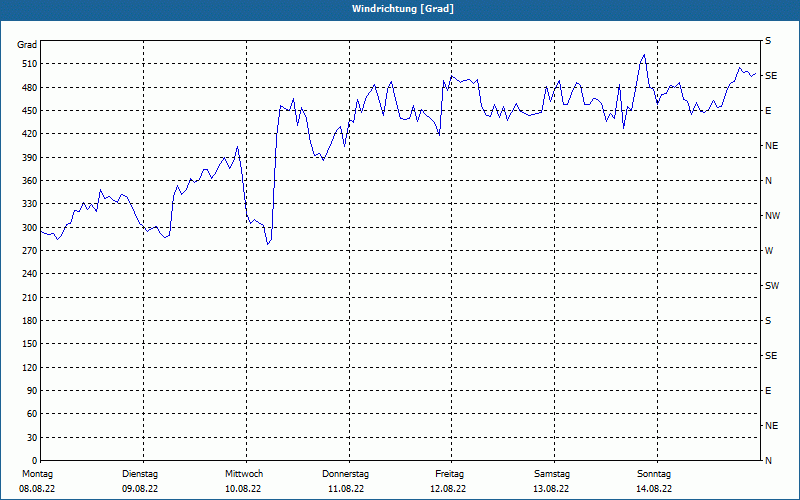Click the 'Mittwoch' day label
This screenshot has height=500, width=800.
244,474
